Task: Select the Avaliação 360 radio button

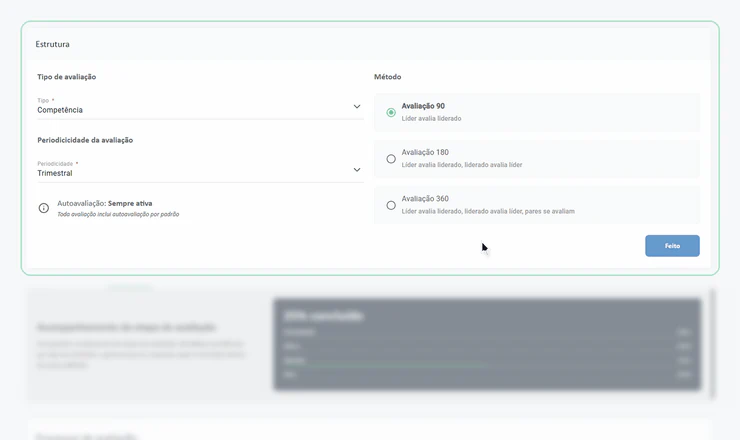Action: (x=391, y=205)
